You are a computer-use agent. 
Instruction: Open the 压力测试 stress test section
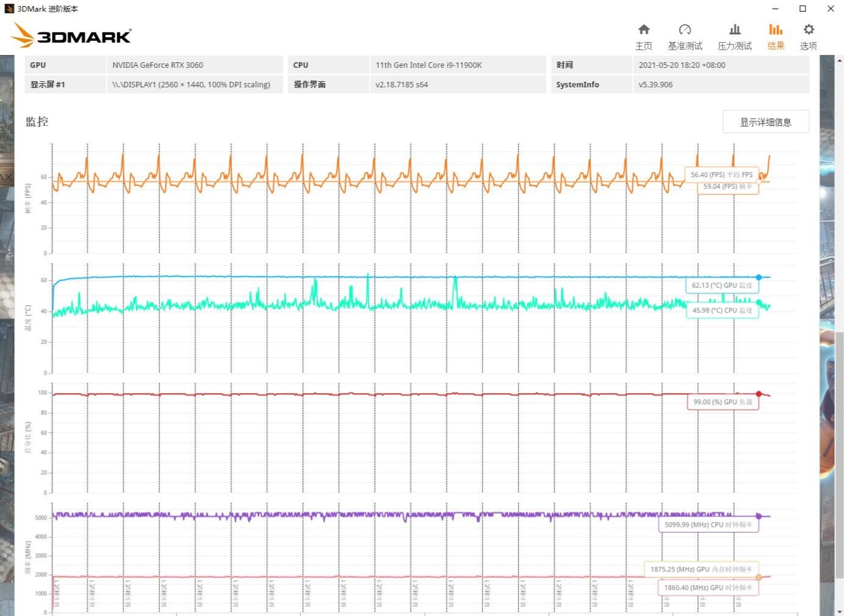(734, 35)
